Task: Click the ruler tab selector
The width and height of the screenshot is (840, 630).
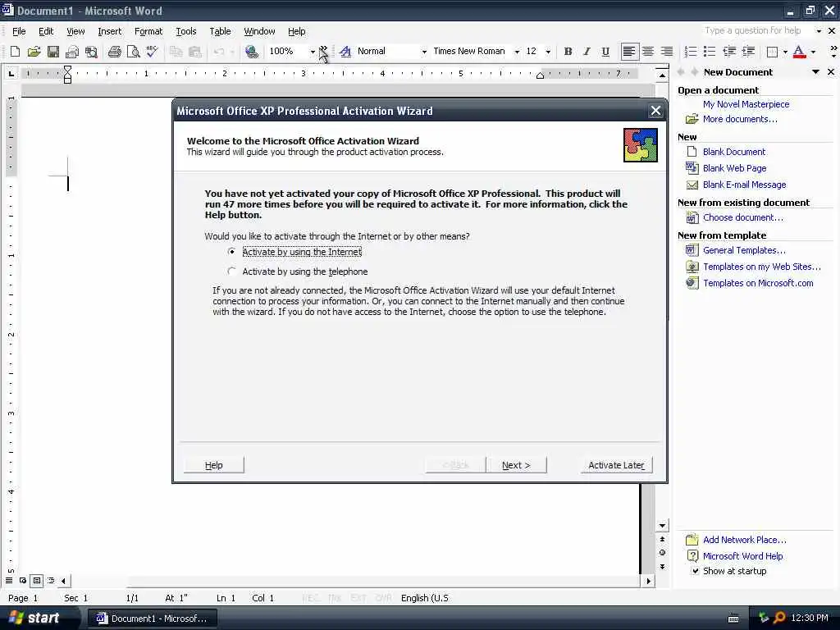Action: coord(11,73)
